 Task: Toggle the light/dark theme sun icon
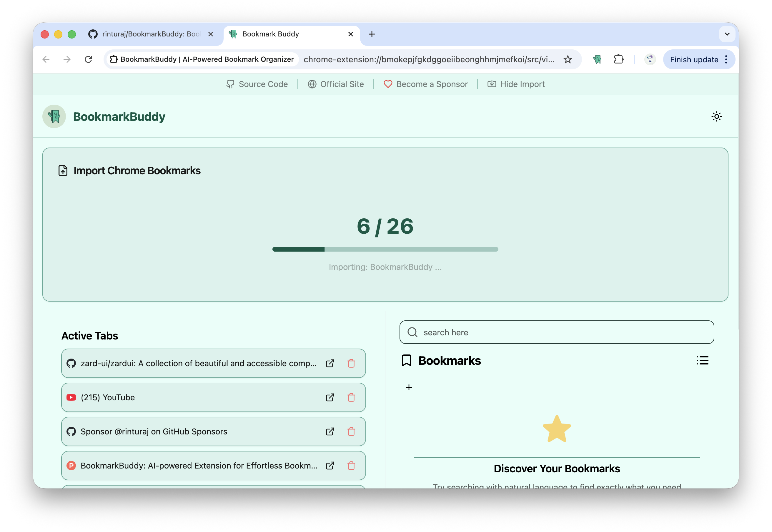(717, 116)
